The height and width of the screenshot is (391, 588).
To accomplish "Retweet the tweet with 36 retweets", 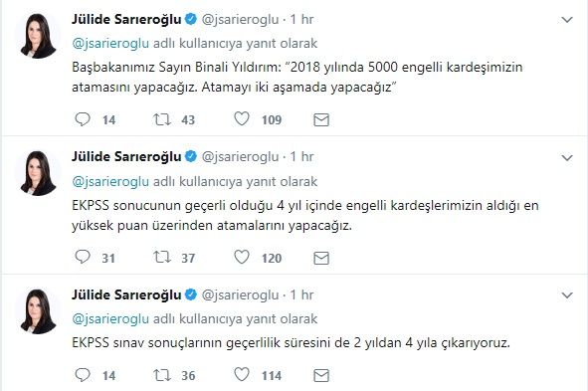I will (162, 375).
